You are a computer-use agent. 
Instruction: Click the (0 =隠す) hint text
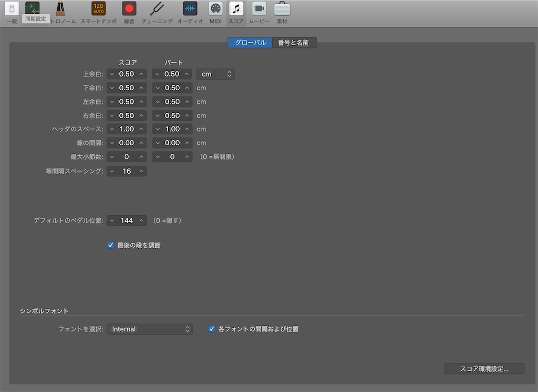pyautogui.click(x=167, y=221)
